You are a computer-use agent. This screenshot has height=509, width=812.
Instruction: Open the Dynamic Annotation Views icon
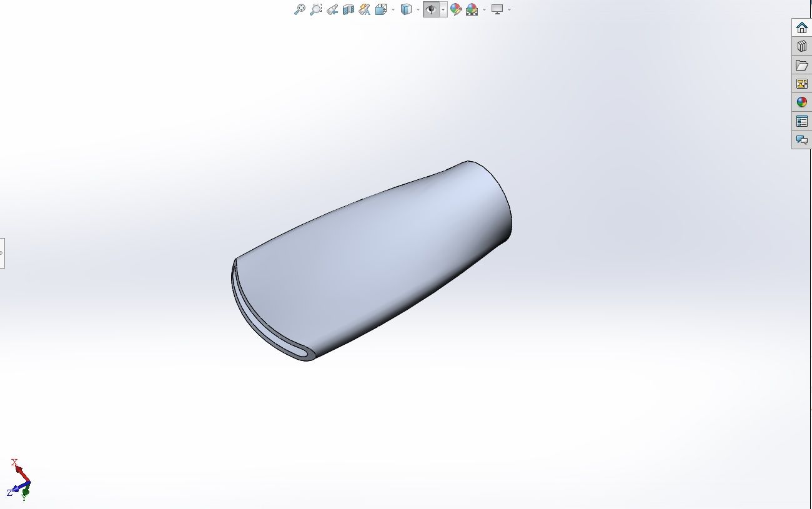point(365,9)
